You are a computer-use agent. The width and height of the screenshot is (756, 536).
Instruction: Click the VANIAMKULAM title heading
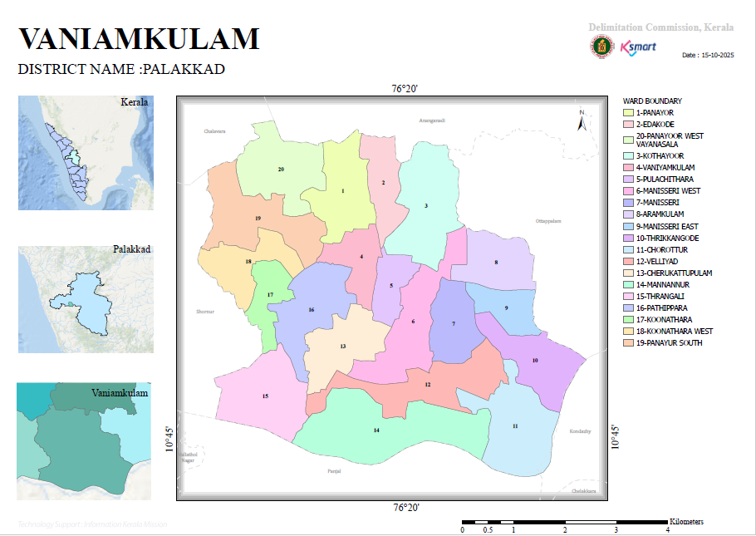pos(139,38)
